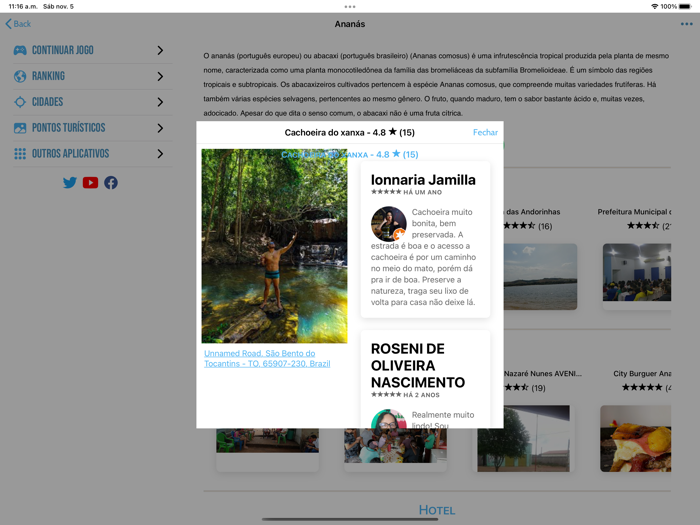Select das Andorinhas place title
The width and height of the screenshot is (700, 525).
(533, 212)
